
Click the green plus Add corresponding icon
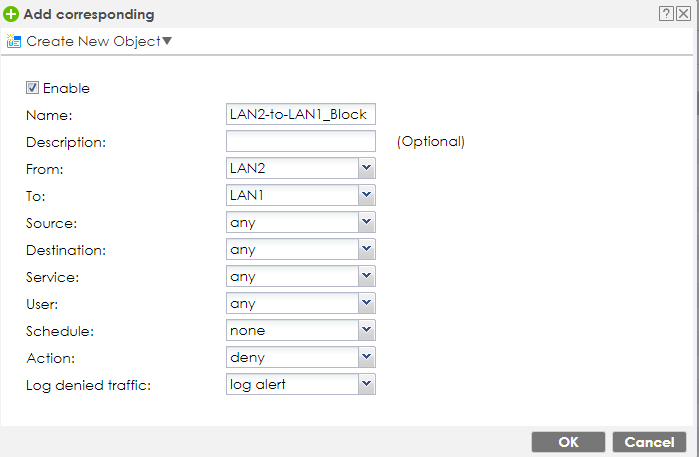pyautogui.click(x=11, y=15)
